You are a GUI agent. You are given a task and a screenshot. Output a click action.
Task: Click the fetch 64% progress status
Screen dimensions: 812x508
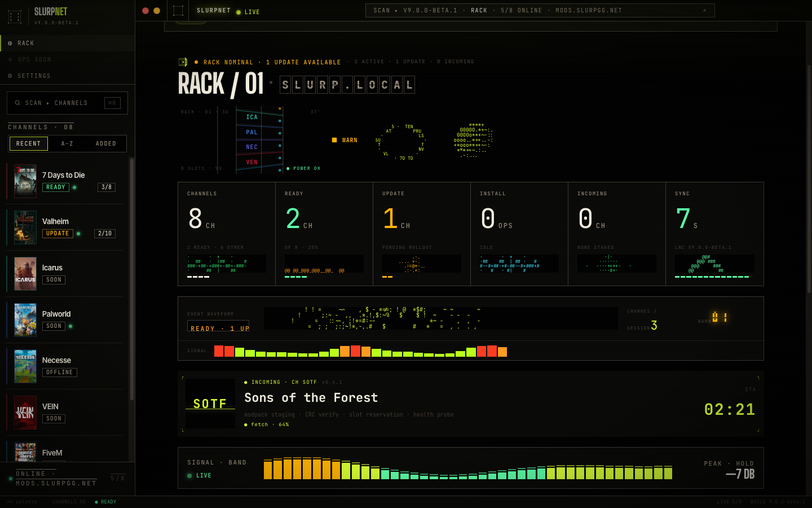tap(267, 424)
